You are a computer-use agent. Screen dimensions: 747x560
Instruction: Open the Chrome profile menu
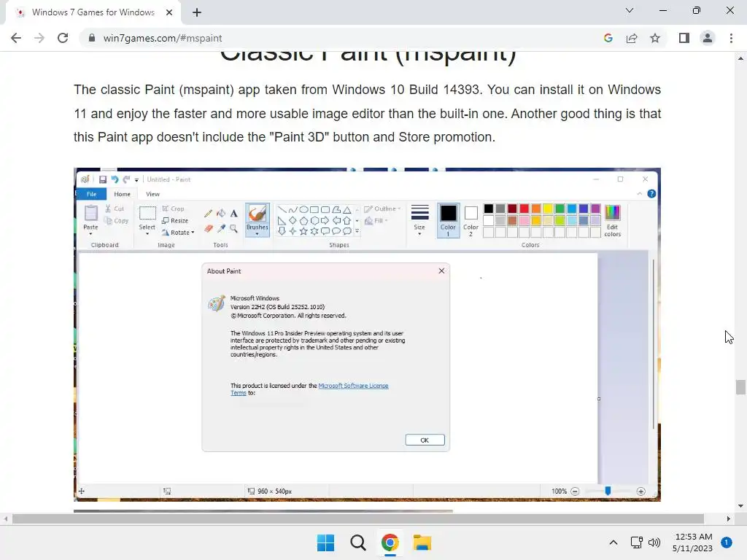coord(708,38)
